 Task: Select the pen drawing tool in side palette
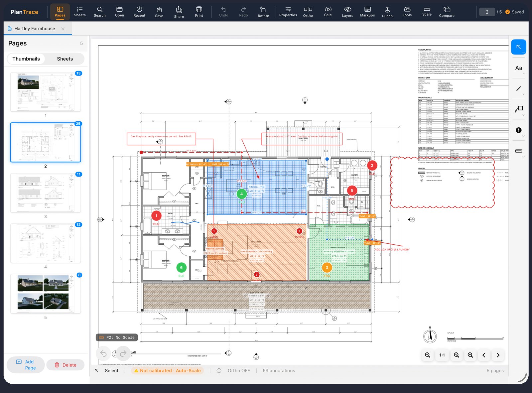point(518,89)
